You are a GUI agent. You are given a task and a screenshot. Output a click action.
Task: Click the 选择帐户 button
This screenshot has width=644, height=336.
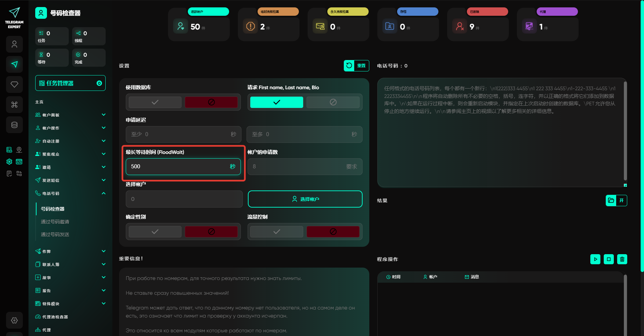pos(305,199)
